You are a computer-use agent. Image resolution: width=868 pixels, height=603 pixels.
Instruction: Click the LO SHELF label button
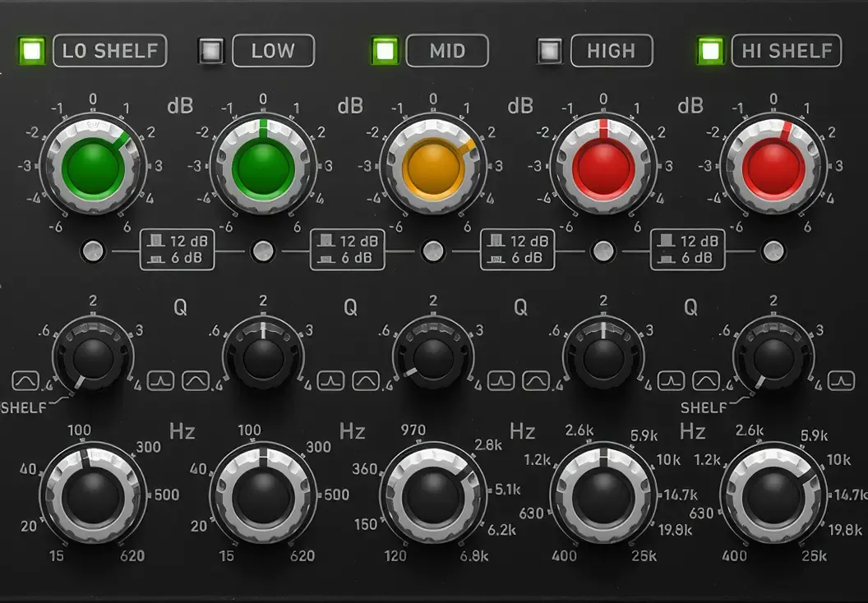[x=109, y=51]
